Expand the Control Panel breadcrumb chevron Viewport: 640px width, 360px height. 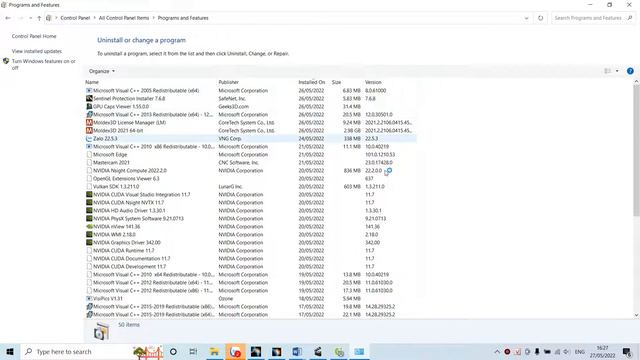[x=94, y=18]
